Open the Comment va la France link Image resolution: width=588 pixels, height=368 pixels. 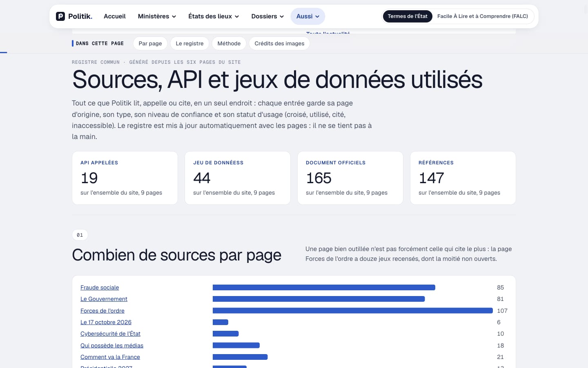[110, 357]
